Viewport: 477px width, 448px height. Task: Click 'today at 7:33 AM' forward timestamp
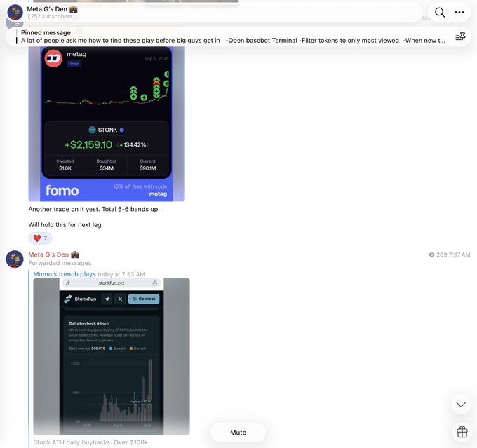coord(121,274)
